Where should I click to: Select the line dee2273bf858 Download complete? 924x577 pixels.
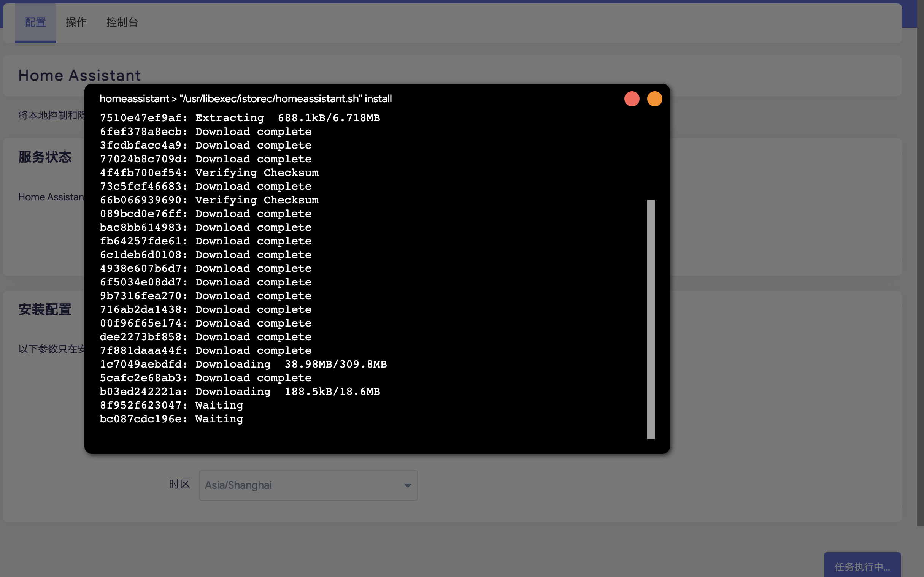click(x=205, y=337)
